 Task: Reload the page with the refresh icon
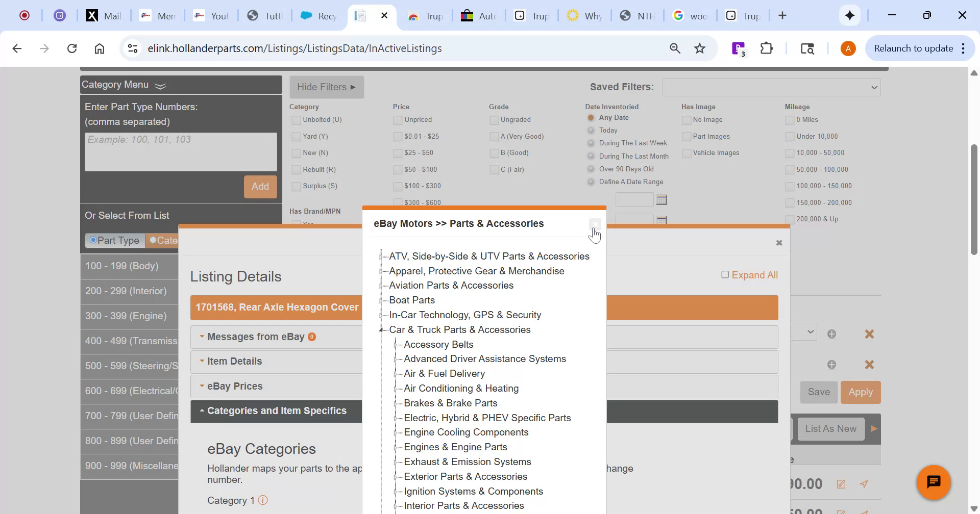point(72,48)
